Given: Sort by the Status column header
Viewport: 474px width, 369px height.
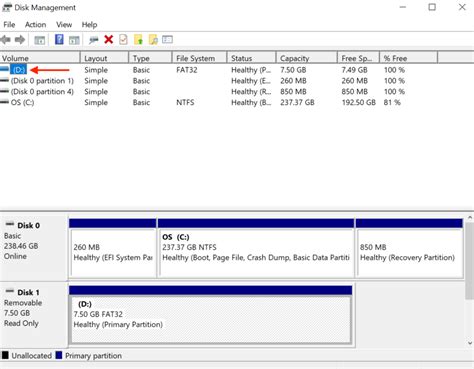Looking at the screenshot, I should 251,58.
